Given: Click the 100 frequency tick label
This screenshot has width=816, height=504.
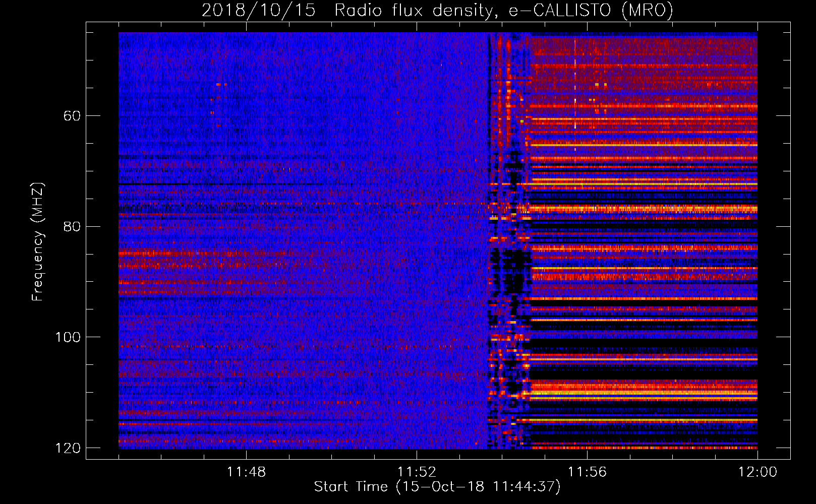Looking at the screenshot, I should [x=68, y=337].
